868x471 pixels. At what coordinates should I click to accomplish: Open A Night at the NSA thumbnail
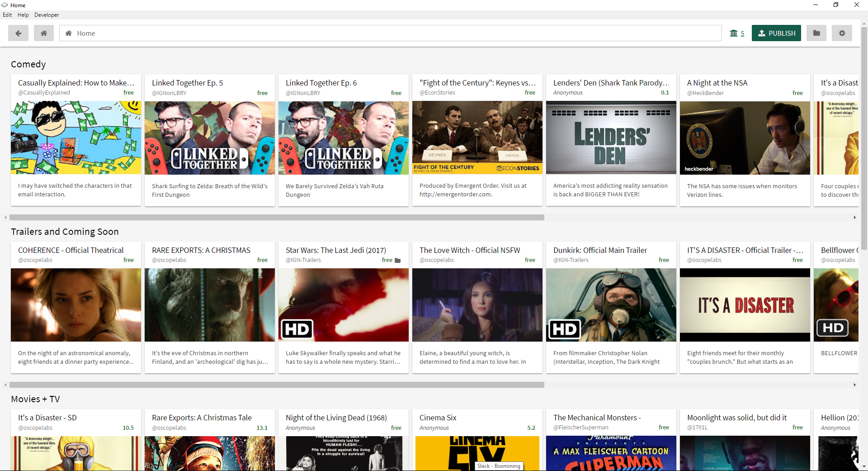[745, 138]
